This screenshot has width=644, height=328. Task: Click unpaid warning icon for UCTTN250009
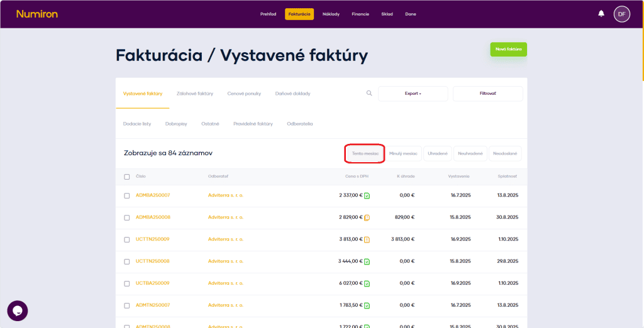tap(367, 240)
